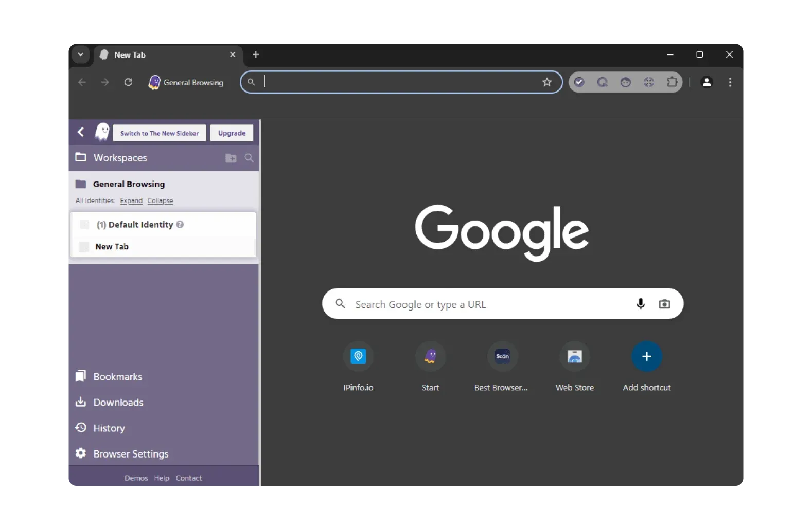The width and height of the screenshot is (812, 529).
Task: Start voice search with the microphone
Action: tap(641, 304)
